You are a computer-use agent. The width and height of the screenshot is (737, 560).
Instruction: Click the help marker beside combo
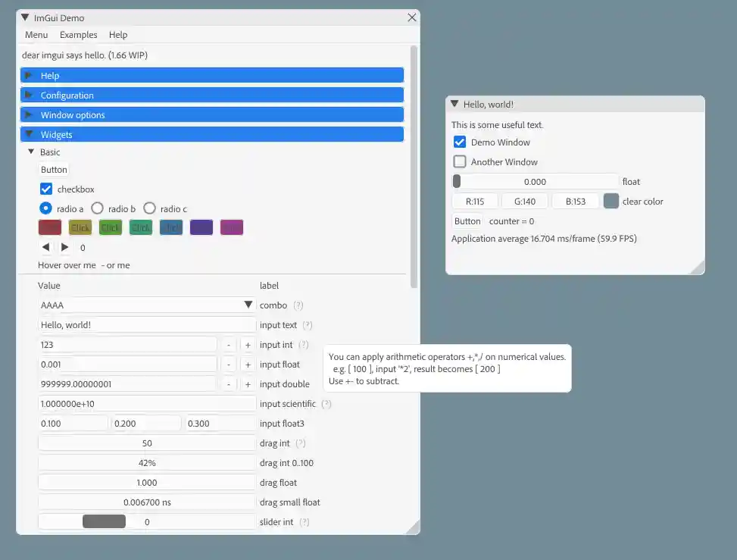[x=298, y=305]
